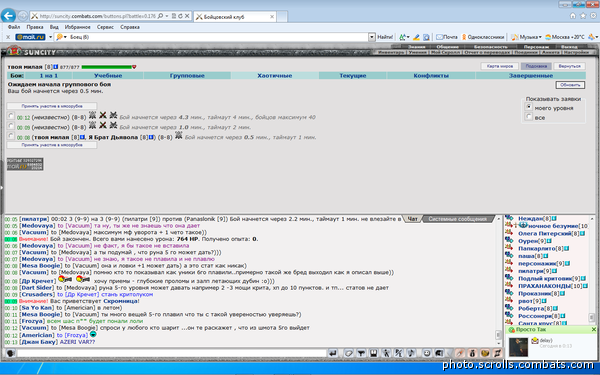Switch to the Хаотичные battles tab
The image size is (600, 375).
pyautogui.click(x=275, y=76)
